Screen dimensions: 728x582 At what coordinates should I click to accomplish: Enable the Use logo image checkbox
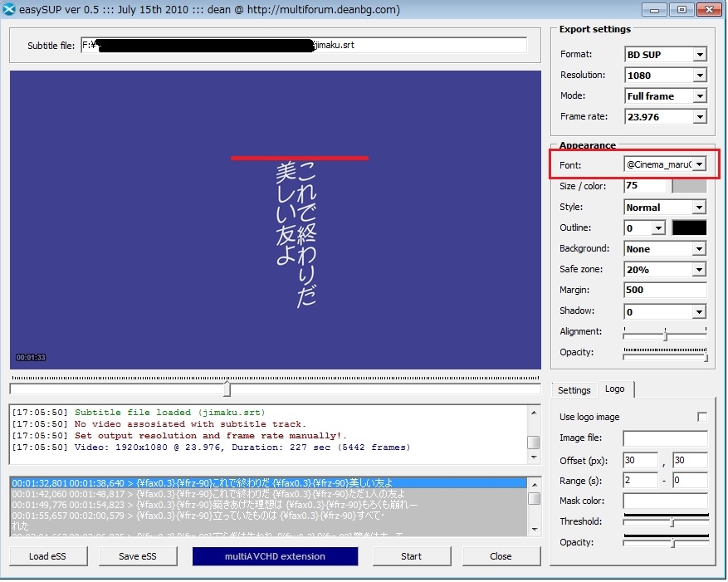702,417
